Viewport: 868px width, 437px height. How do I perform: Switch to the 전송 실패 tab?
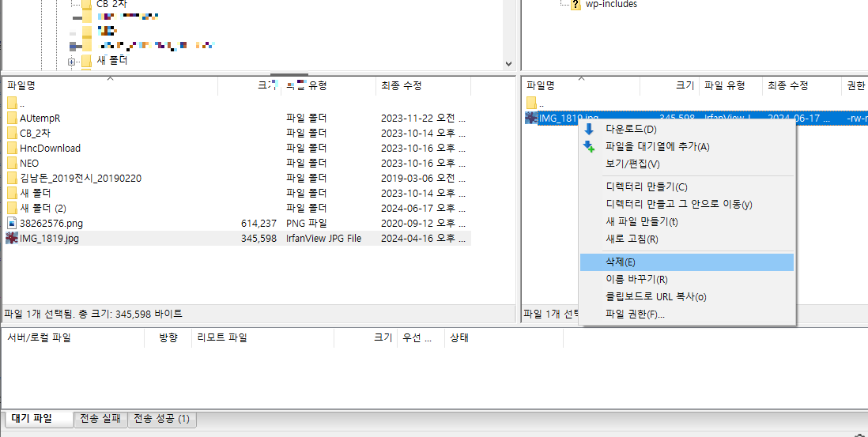point(100,420)
